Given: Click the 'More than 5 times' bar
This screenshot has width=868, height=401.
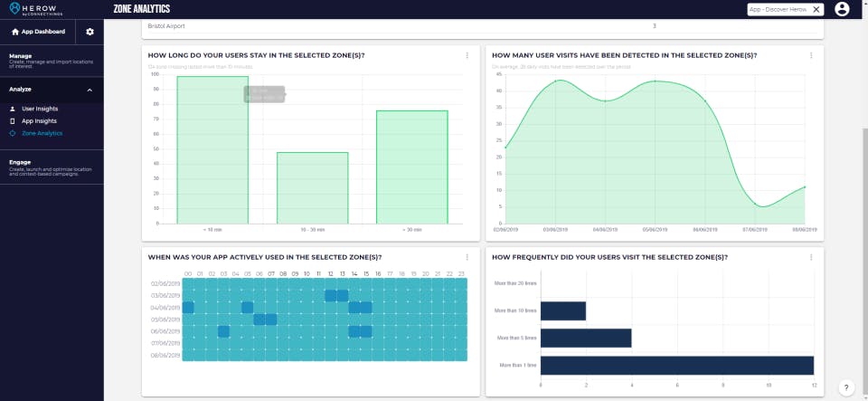Looking at the screenshot, I should coord(586,339).
